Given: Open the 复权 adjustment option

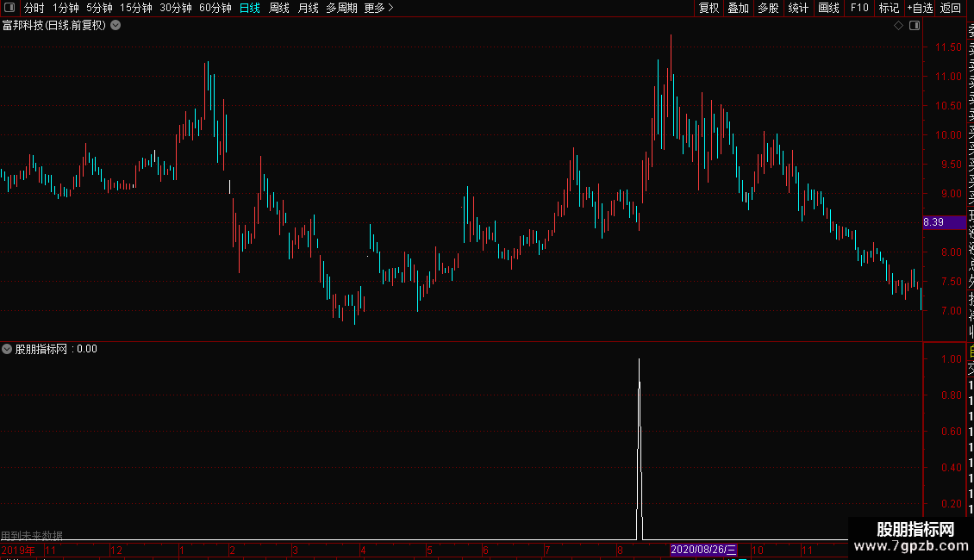Looking at the screenshot, I should click(x=709, y=8).
